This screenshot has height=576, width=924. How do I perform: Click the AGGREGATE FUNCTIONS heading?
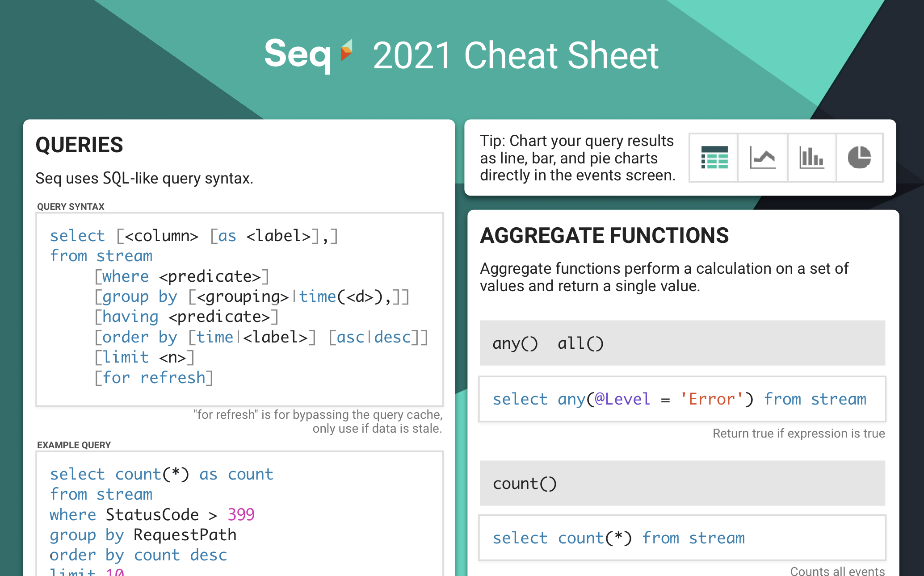(x=604, y=235)
